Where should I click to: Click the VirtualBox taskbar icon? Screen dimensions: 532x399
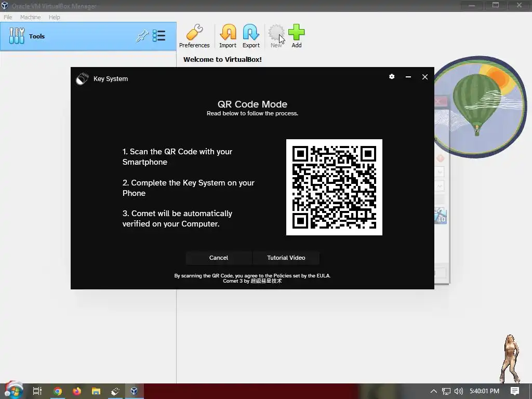(x=134, y=391)
